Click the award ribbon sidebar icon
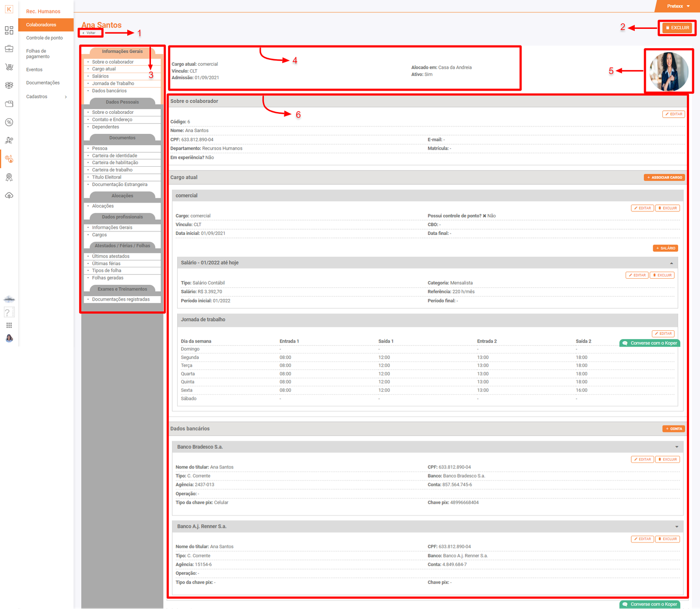The image size is (700, 609). point(9,177)
